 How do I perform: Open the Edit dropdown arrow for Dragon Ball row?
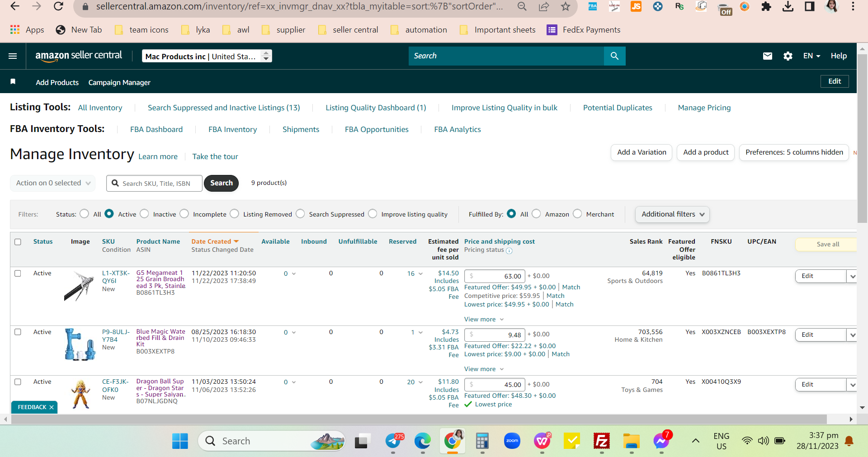pos(852,385)
